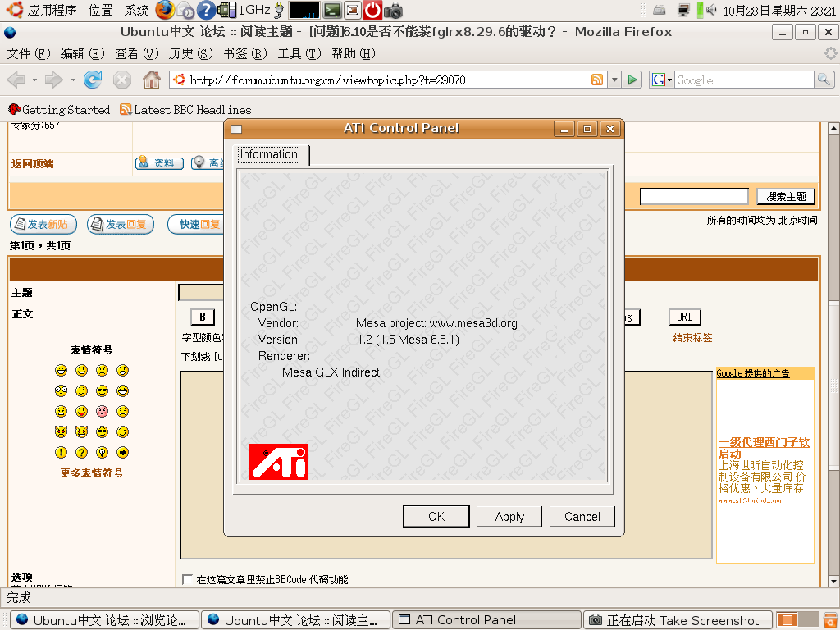Open Latest BBC Headlines bookmark
The height and width of the screenshot is (630, 840).
coord(186,110)
